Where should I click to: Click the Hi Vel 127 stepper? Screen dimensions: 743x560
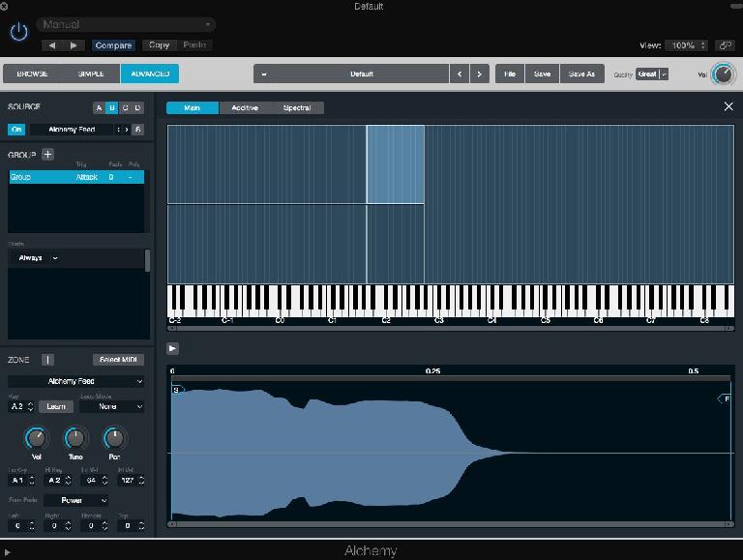tap(141, 481)
